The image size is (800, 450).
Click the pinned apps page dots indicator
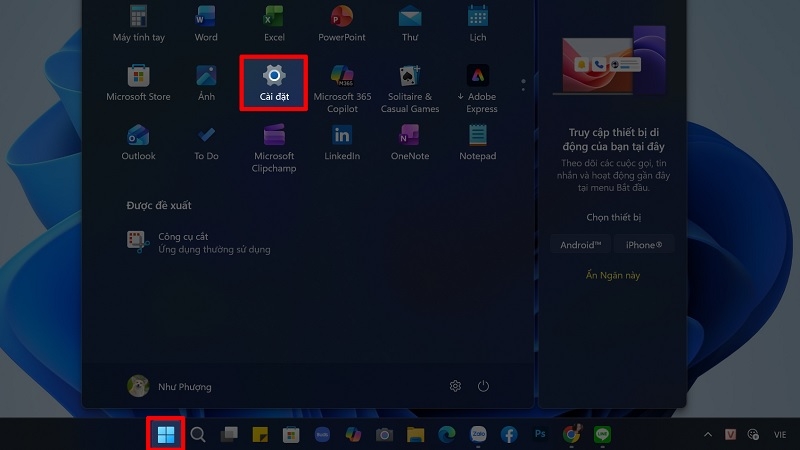(523, 85)
